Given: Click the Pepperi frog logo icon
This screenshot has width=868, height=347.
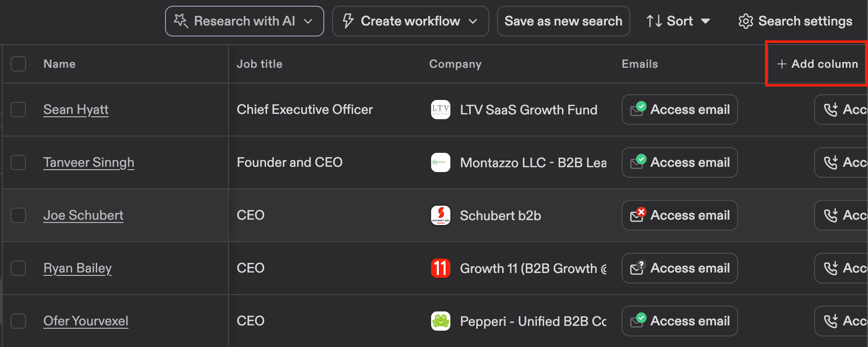Looking at the screenshot, I should [440, 321].
